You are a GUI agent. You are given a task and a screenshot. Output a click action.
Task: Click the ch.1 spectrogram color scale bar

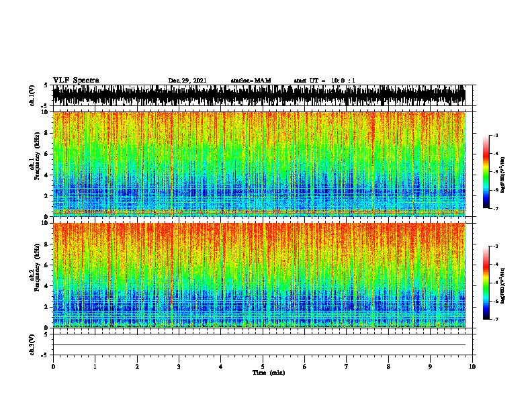[x=486, y=172]
